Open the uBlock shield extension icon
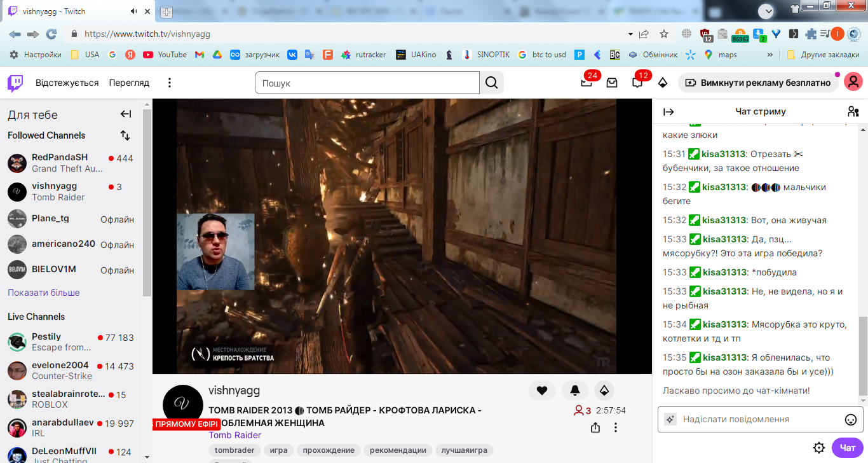The image size is (868, 463). [706, 34]
